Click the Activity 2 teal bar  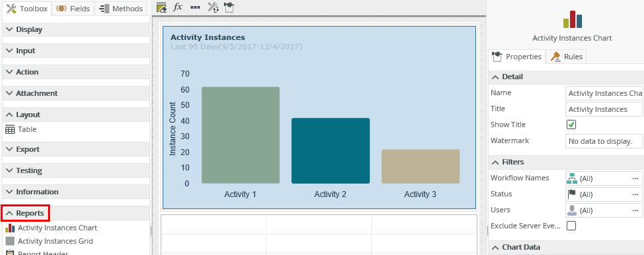[x=331, y=151]
